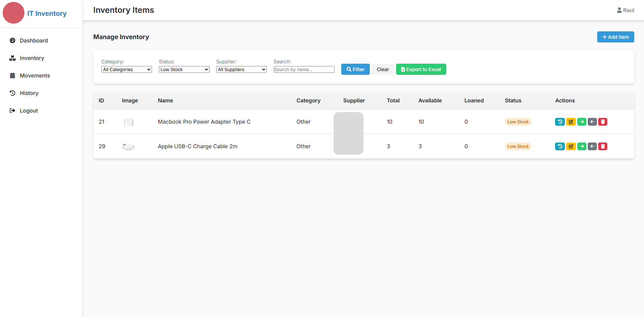
Task: Open the Supplier filter dropdown
Action: click(x=241, y=69)
